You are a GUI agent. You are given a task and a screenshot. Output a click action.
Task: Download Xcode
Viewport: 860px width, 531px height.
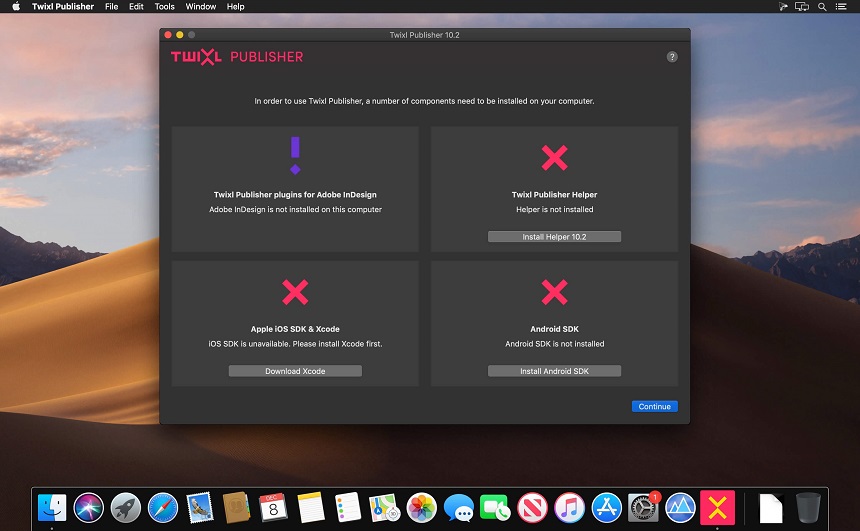pyautogui.click(x=295, y=371)
